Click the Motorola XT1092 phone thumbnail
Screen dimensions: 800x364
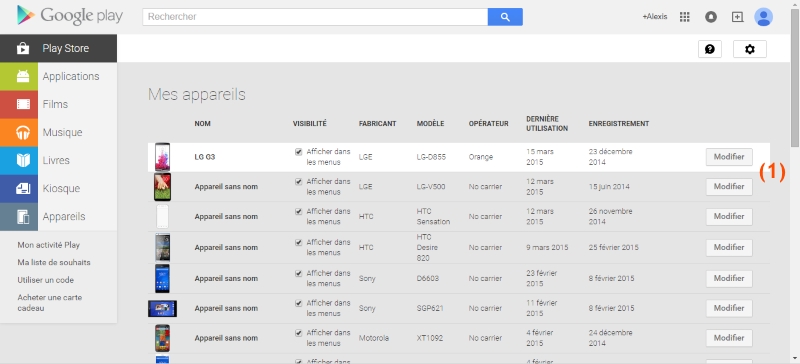pos(162,338)
